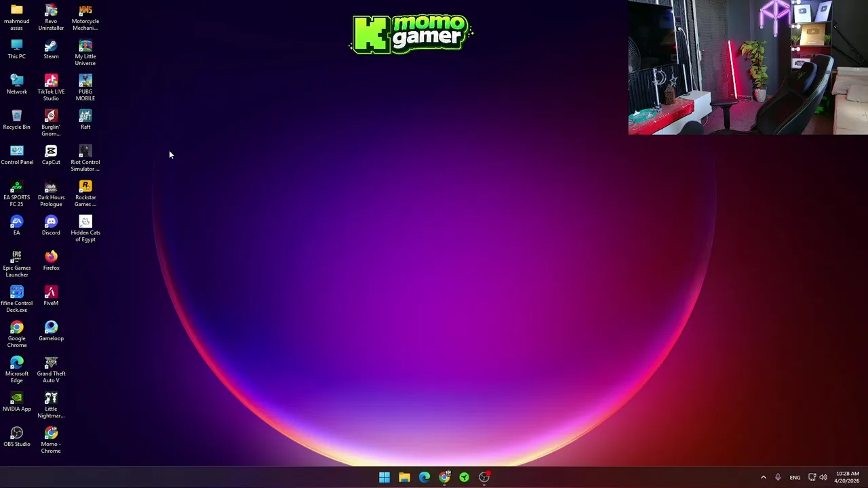The width and height of the screenshot is (868, 488).
Task: Select the Raft game icon
Action: (85, 120)
